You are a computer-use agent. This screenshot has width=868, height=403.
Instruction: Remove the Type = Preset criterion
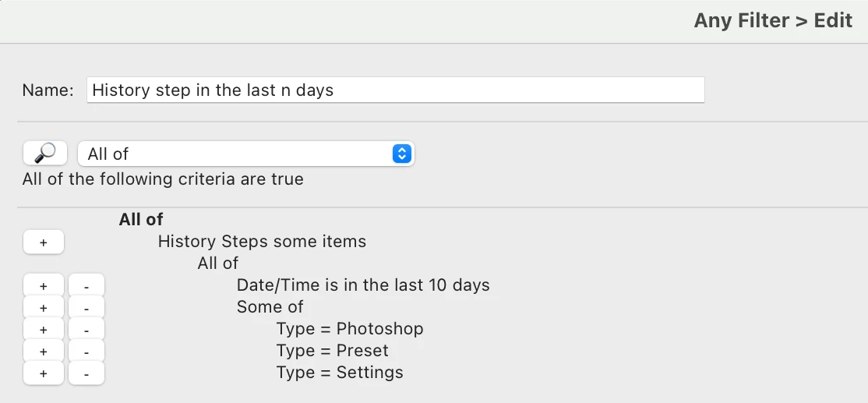click(x=86, y=352)
